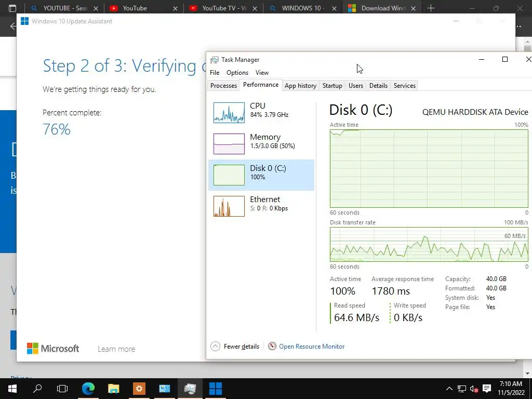
Task: Click the 1780 ms response time value
Action: click(391, 291)
